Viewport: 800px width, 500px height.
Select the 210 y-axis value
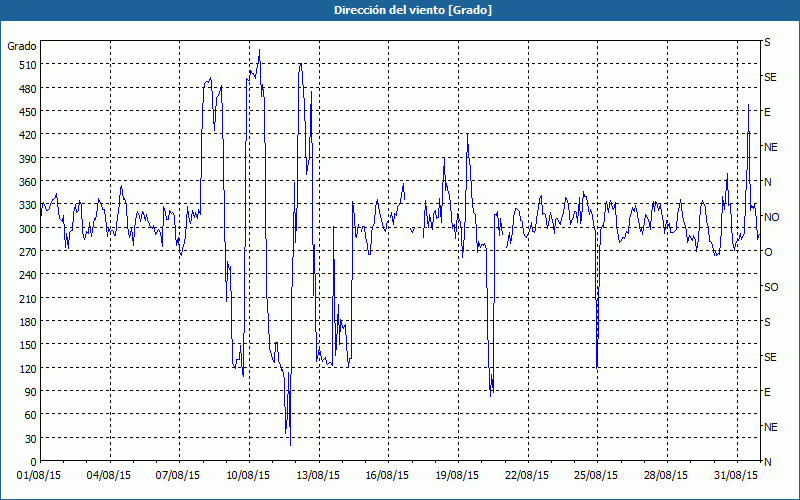pos(28,298)
